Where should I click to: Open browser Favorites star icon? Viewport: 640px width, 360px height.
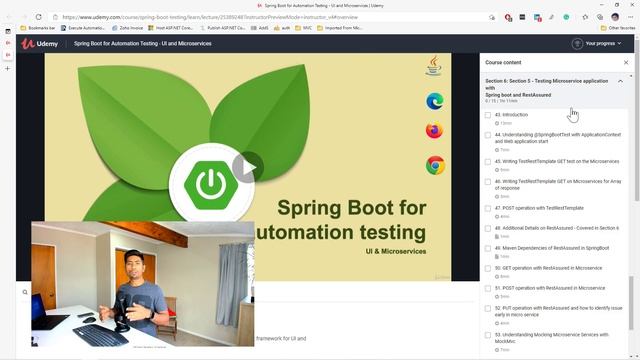pos(585,17)
